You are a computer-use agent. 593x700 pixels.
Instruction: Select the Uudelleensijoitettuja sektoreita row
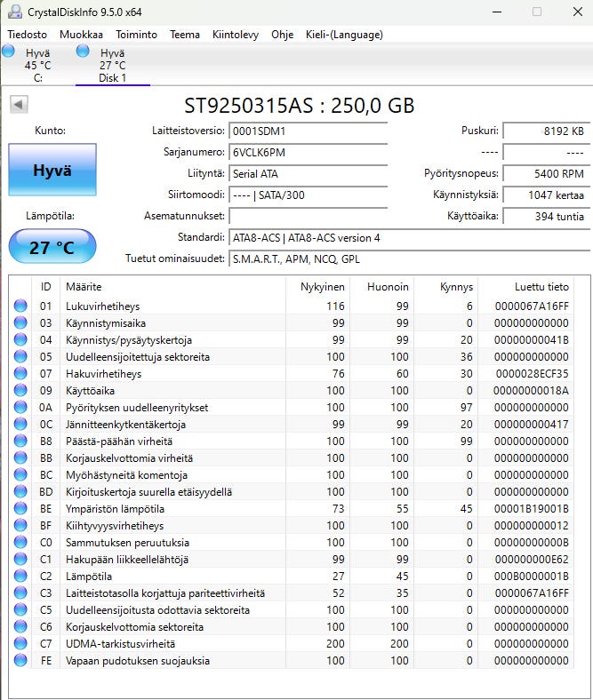(x=138, y=357)
